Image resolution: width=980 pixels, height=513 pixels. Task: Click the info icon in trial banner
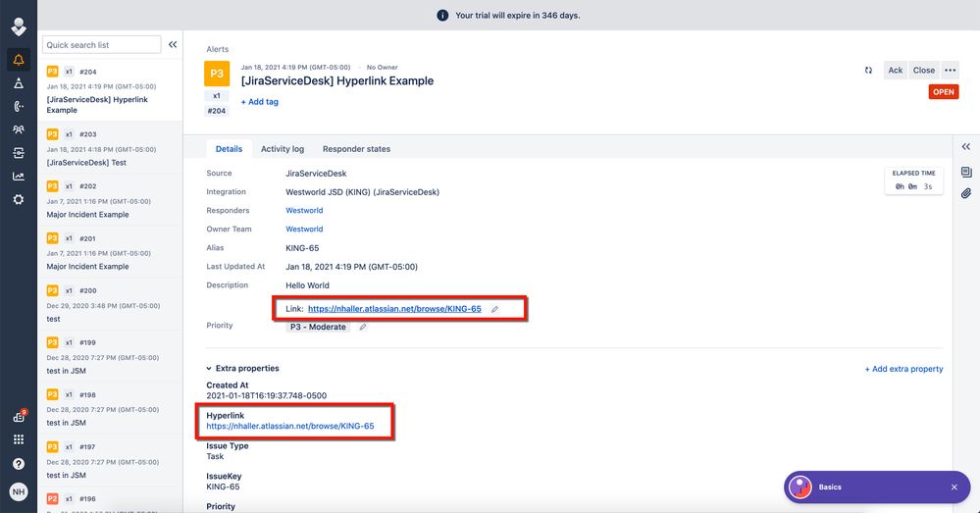(442, 15)
